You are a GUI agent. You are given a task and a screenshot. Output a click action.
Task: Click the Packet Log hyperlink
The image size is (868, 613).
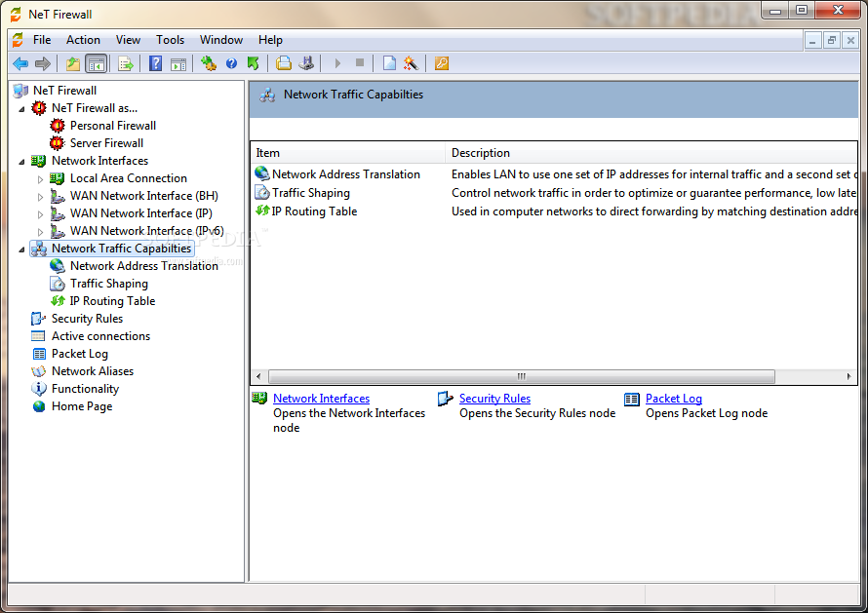[x=674, y=399]
